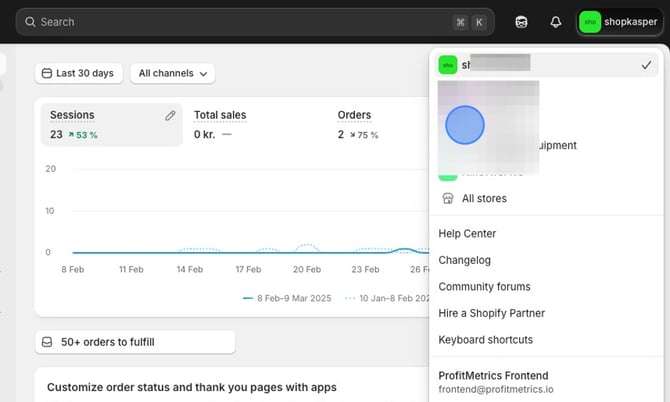This screenshot has height=402, width=670.
Task: Click the green shopkasper avatar in top bar
Action: click(590, 22)
